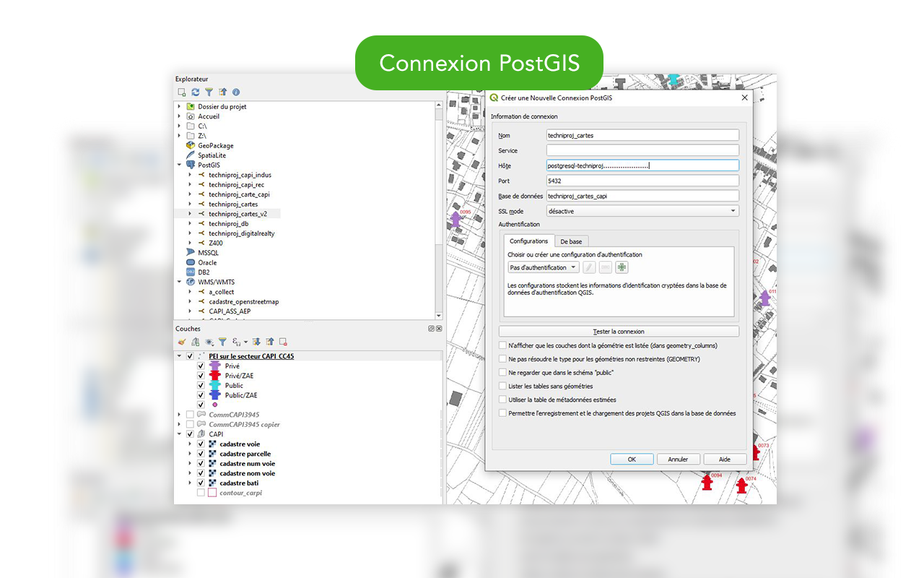Select the Z400 PostGIS connection
This screenshot has height=578, width=924.
point(216,243)
